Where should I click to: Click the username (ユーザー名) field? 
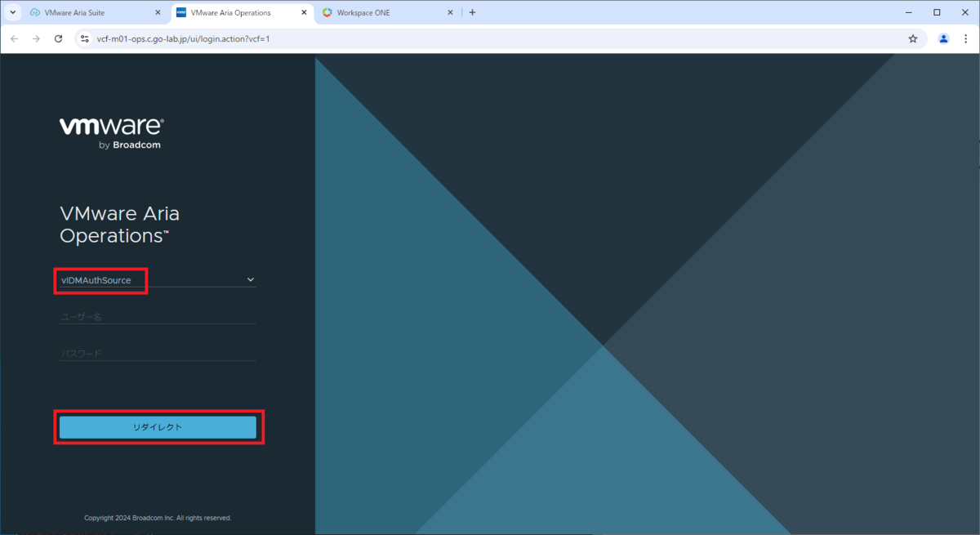click(158, 316)
